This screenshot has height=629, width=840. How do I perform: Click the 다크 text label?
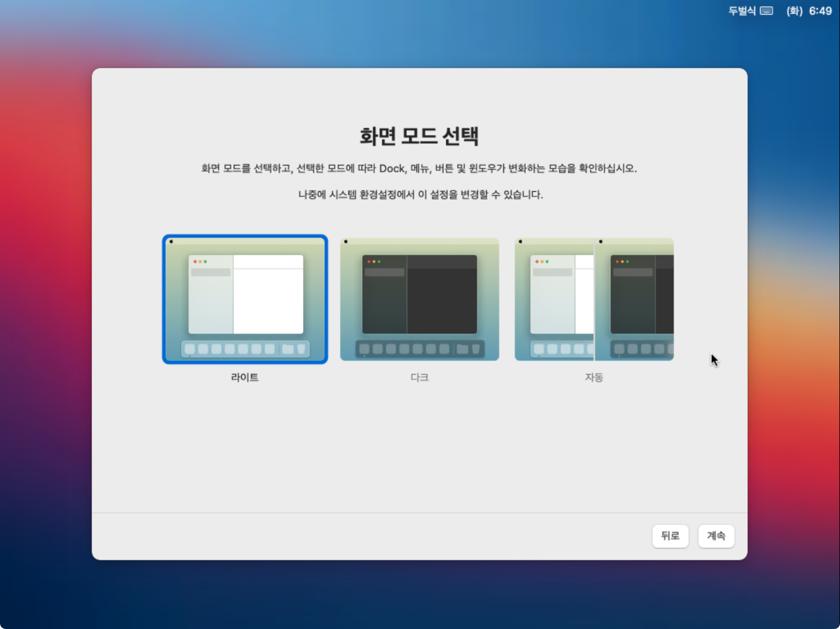pyautogui.click(x=419, y=377)
